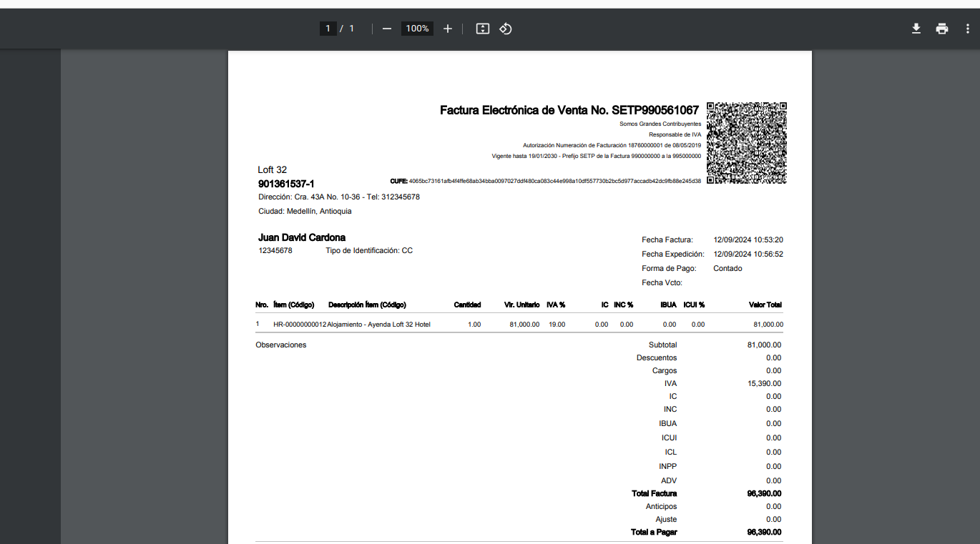The height and width of the screenshot is (544, 980).
Task: Download the invoice PDF
Action: (916, 29)
